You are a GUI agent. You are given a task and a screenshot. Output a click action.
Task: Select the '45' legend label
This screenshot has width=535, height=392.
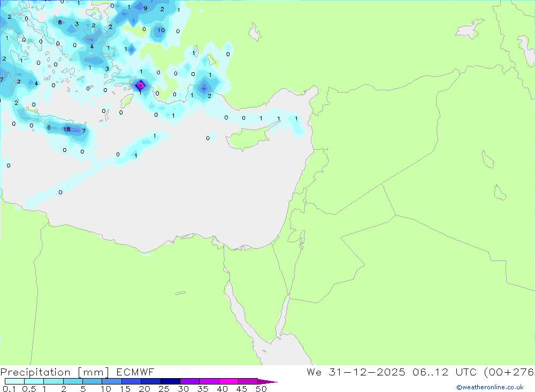click(242, 389)
